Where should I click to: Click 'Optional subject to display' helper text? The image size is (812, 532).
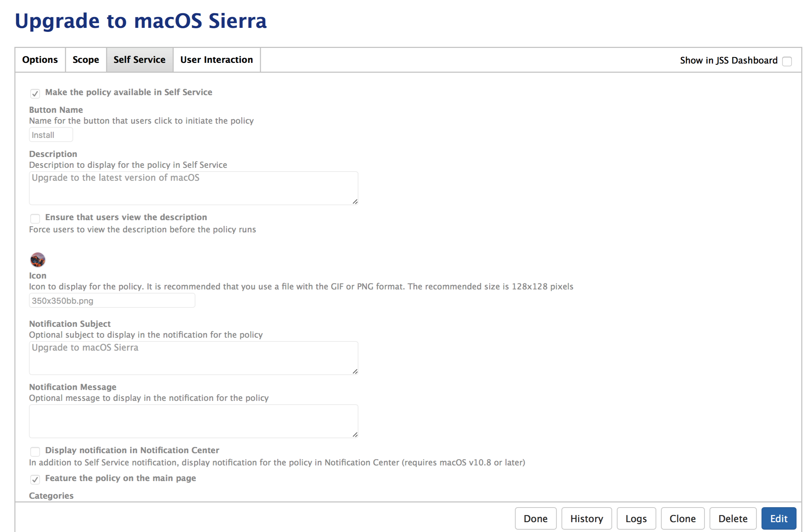(x=82, y=334)
